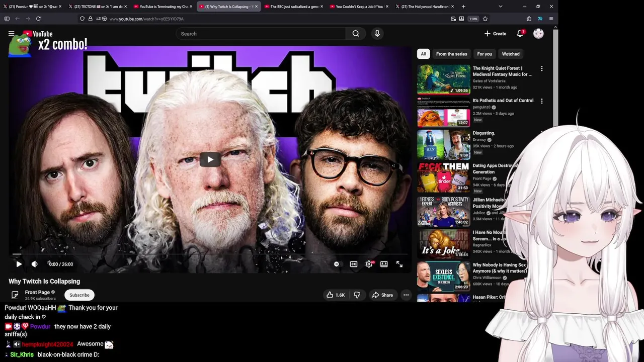Open a new browser tab

click(463, 7)
